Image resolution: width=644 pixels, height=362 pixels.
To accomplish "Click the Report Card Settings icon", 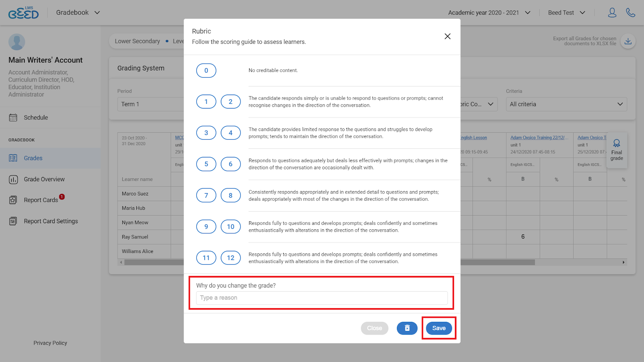I will click(x=13, y=221).
